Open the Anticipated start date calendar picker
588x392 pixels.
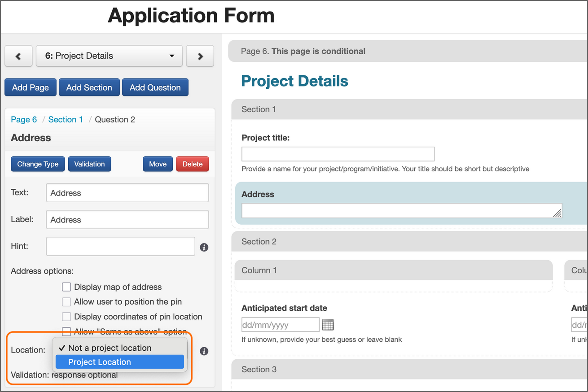coord(328,325)
